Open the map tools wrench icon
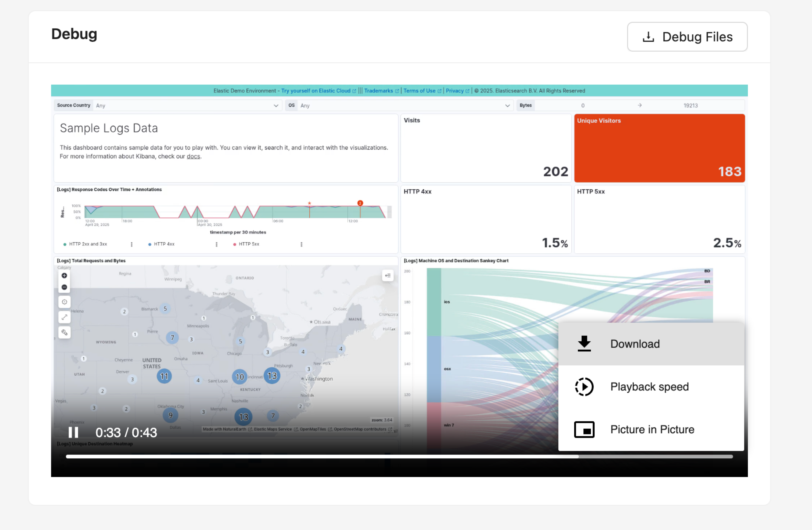Screen dimensions: 812x530 tap(64, 332)
